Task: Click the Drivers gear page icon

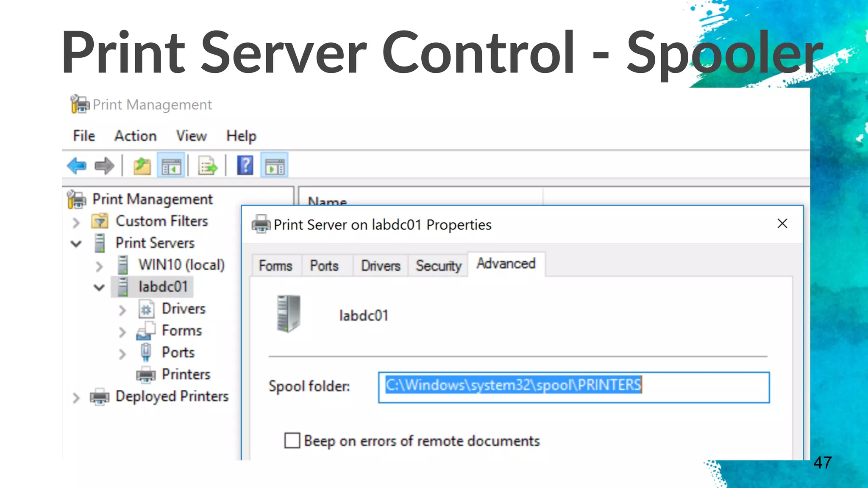Action: point(146,309)
